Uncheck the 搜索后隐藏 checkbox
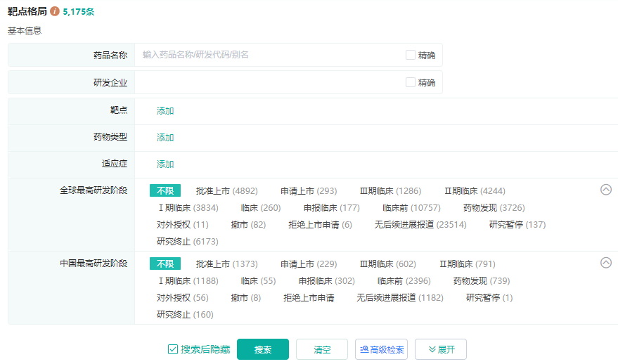The height and width of the screenshot is (364, 618). pyautogui.click(x=173, y=349)
